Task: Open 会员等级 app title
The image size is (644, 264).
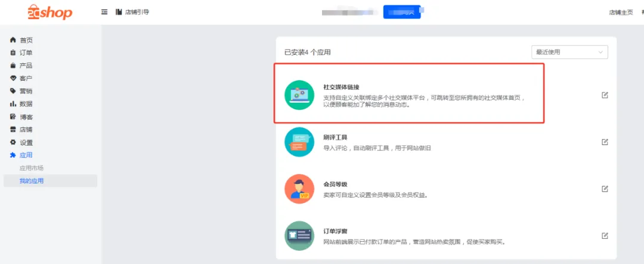Action: (336, 184)
